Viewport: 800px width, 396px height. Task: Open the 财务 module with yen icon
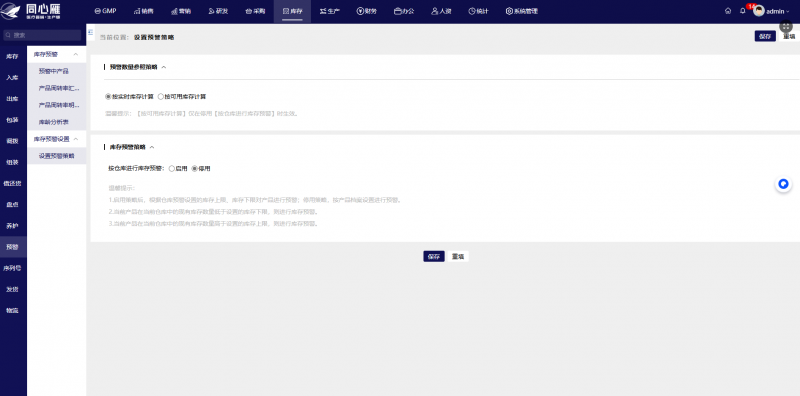[366, 11]
